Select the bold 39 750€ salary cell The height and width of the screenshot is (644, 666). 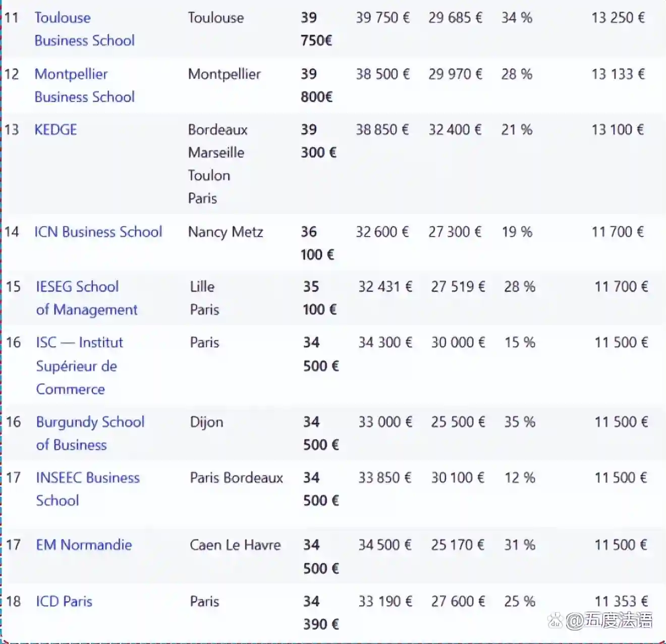(x=316, y=29)
